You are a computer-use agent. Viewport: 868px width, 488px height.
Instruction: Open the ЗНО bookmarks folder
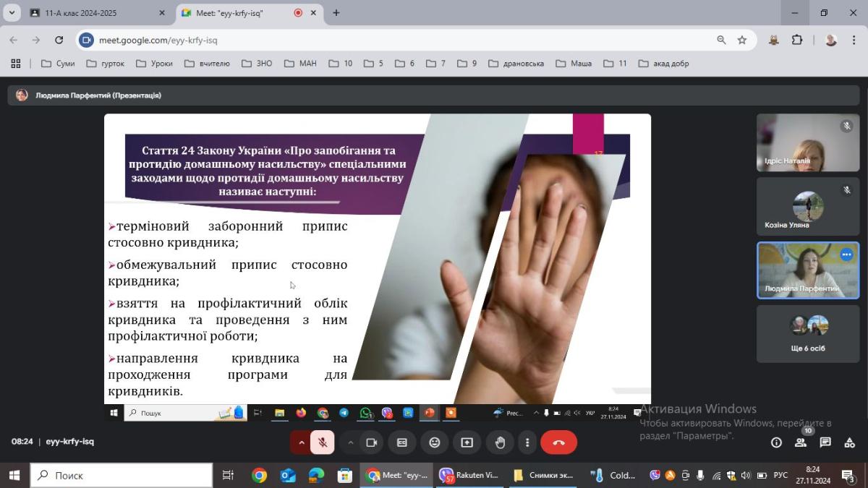[257, 64]
